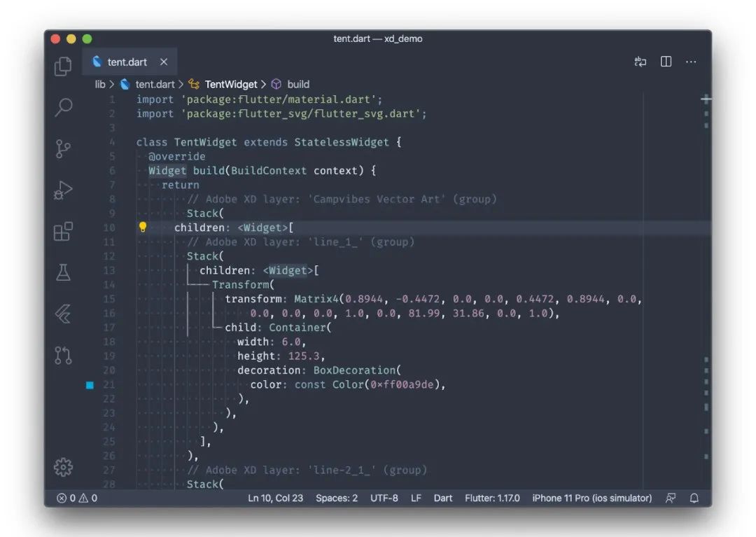Open the tent.dart breadcrumb dropdown
The width and height of the screenshot is (756, 537).
tap(155, 84)
